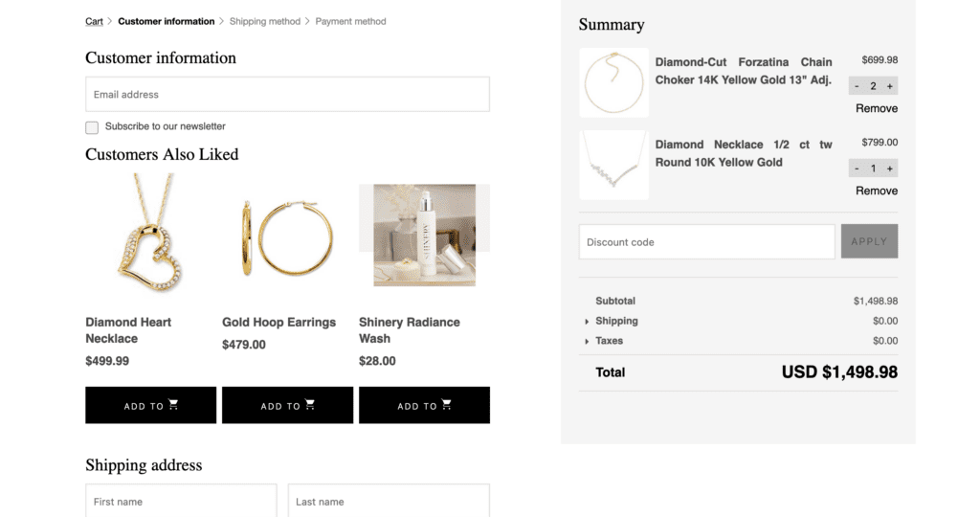Remove the Forzatina Chain Choker from cart

(876, 108)
